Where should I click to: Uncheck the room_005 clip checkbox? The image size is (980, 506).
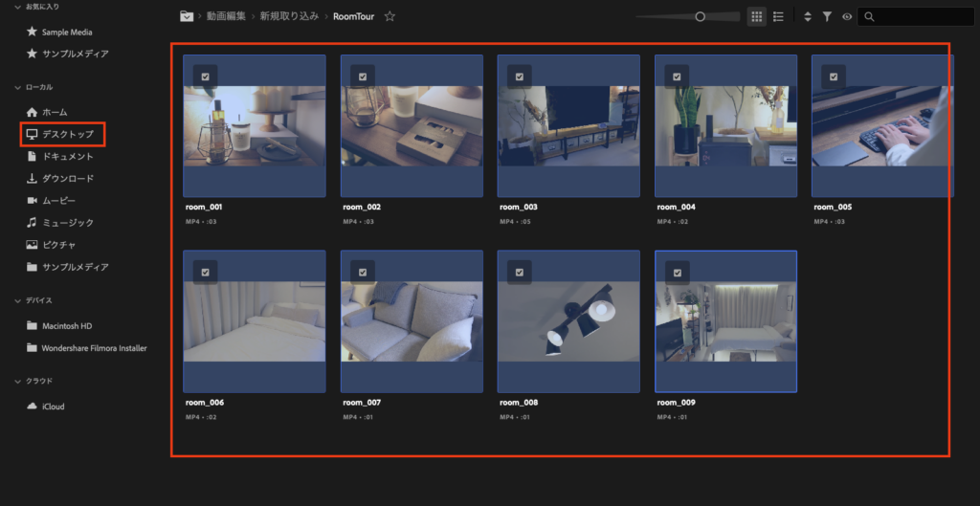834,77
